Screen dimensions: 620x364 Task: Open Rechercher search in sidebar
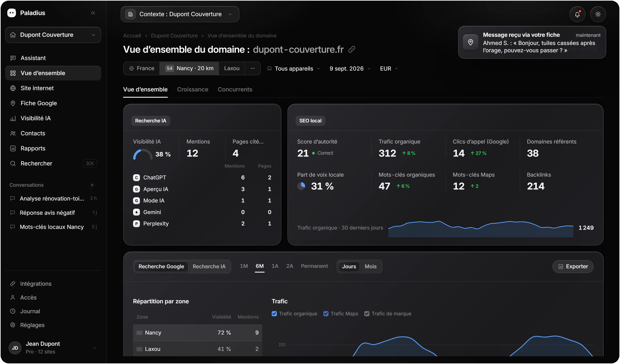pos(53,163)
